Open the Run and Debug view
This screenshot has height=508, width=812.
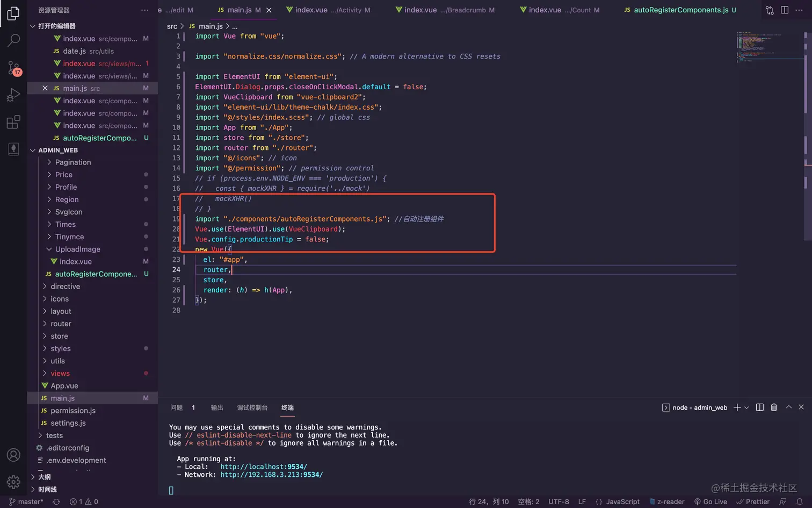click(x=13, y=95)
